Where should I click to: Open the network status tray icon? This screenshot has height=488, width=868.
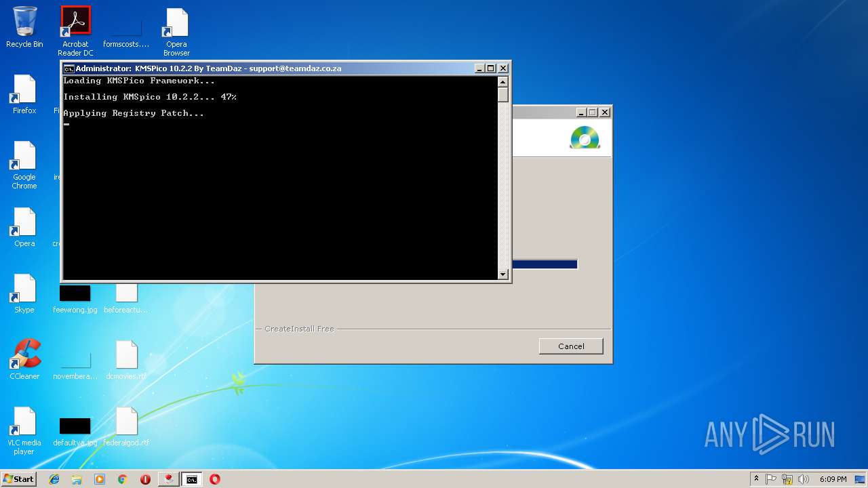(x=787, y=479)
